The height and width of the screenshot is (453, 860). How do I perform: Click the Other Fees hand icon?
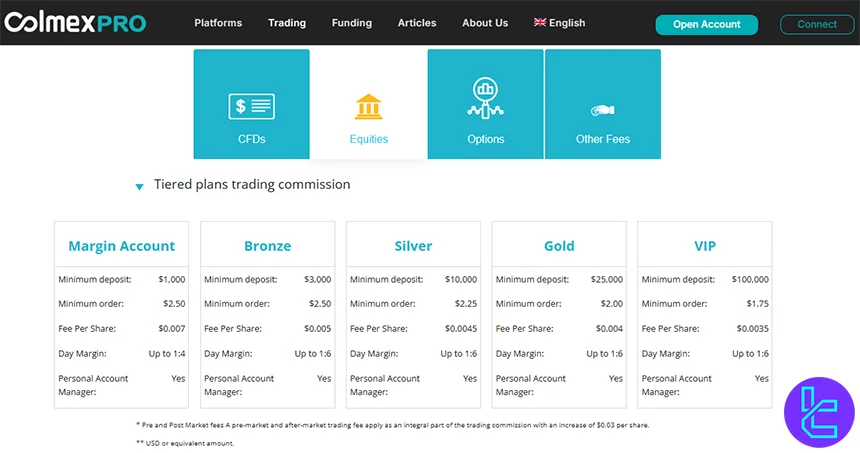(603, 110)
